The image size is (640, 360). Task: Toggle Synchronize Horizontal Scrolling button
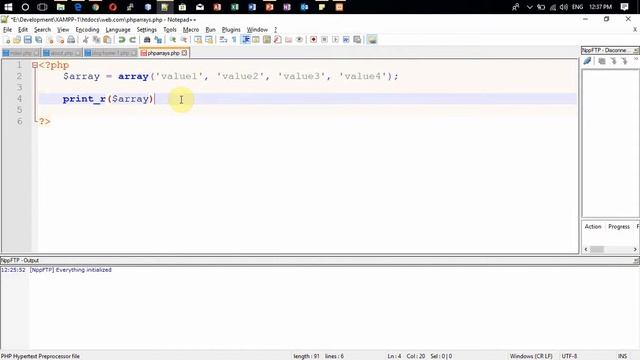209,40
